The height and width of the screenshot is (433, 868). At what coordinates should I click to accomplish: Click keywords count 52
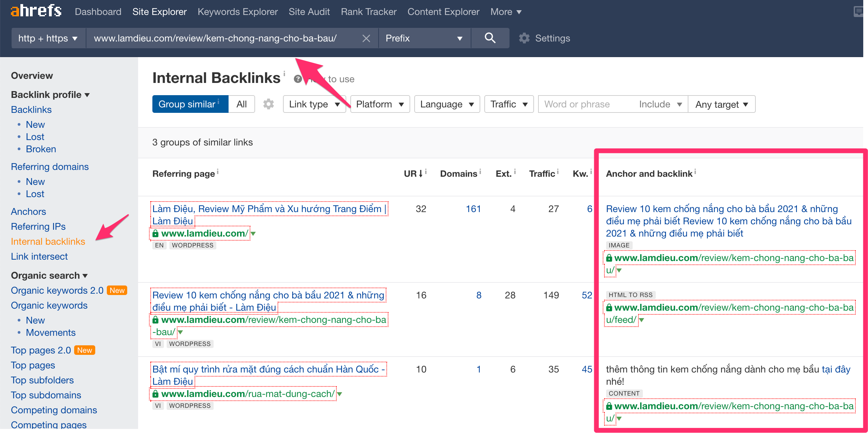(x=587, y=295)
